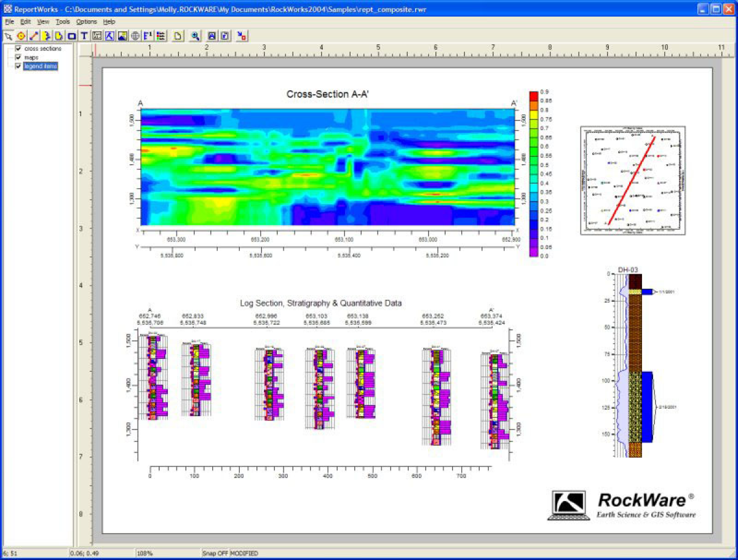738x560 pixels.
Task: Click the colored list legend icon
Action: pyautogui.click(x=160, y=36)
